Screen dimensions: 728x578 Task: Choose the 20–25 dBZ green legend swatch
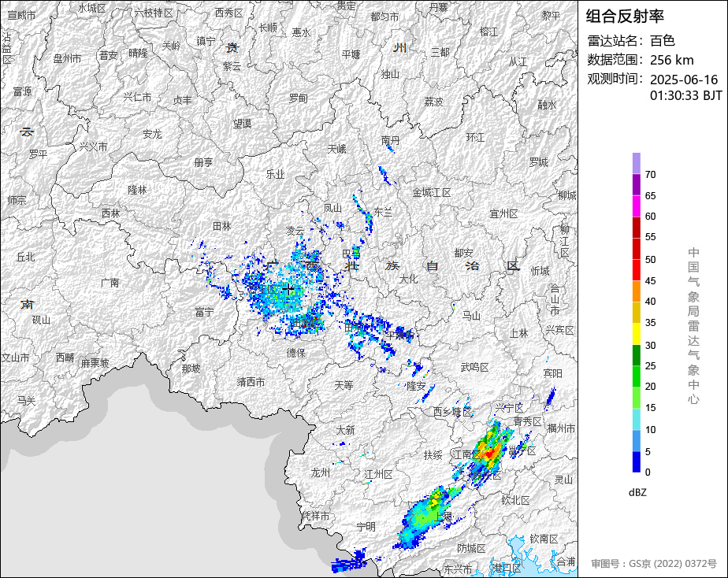(x=636, y=376)
